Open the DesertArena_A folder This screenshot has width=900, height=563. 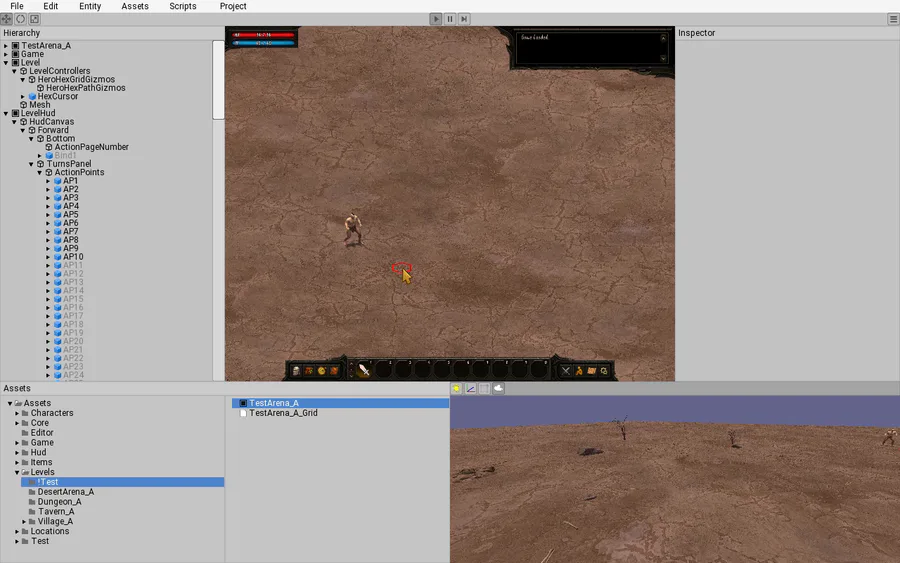[65, 492]
